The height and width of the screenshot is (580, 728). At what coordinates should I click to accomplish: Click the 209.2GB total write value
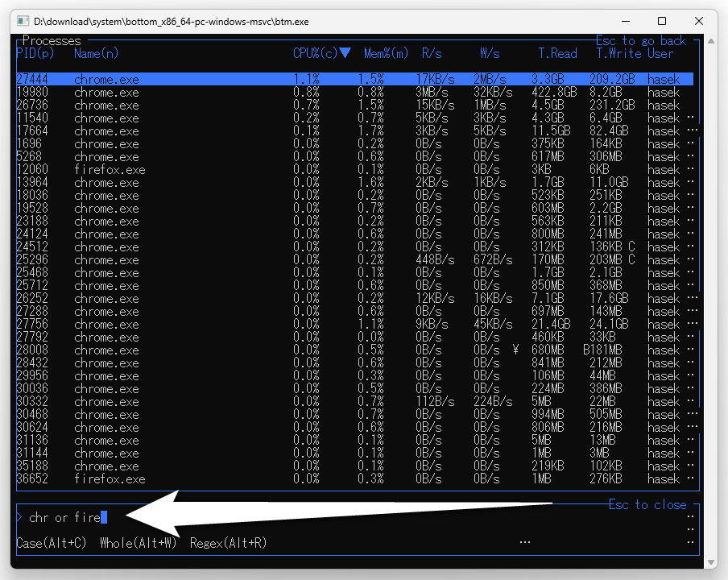[612, 79]
